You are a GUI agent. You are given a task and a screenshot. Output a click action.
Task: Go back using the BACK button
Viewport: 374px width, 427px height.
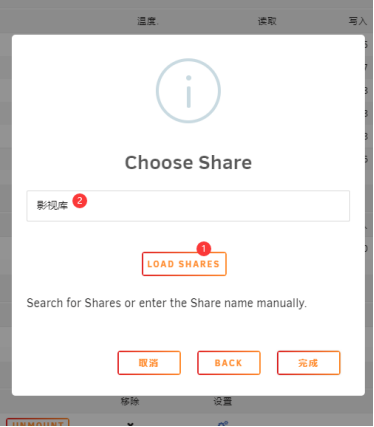229,363
